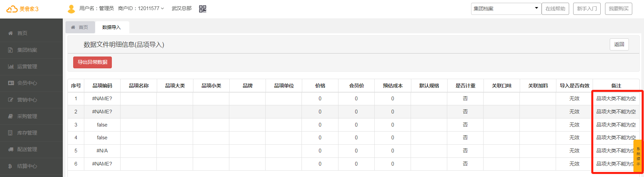
Task: Select the 数据导入 tab
Action: click(111, 27)
